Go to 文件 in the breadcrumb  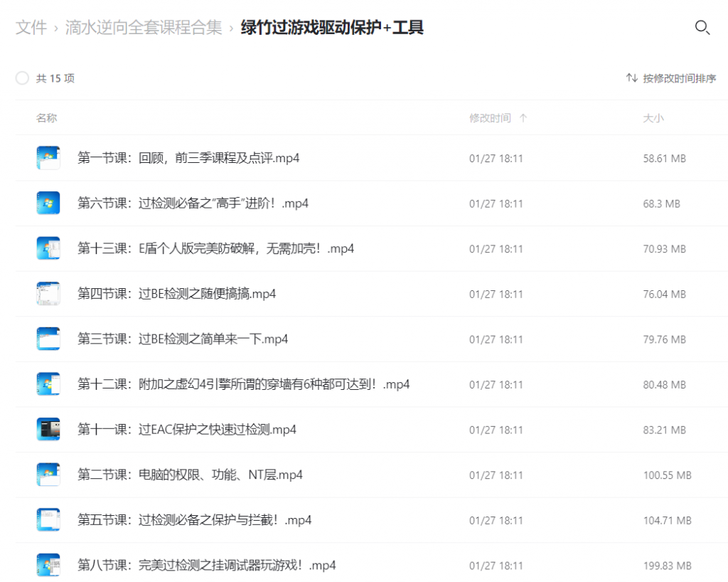pyautogui.click(x=31, y=28)
